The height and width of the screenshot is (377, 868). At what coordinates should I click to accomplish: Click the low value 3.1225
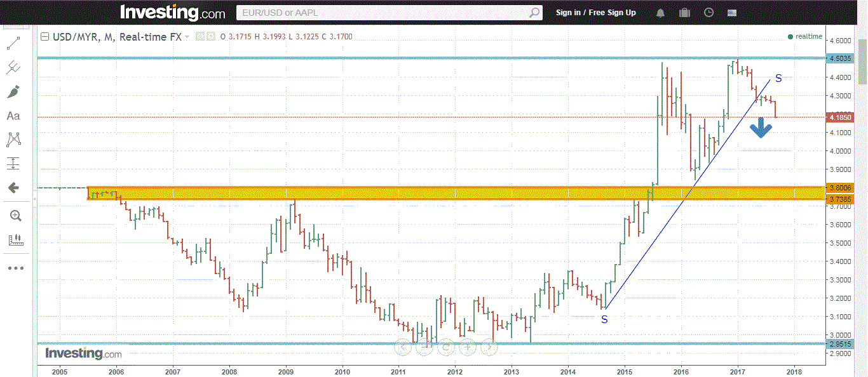[307, 37]
